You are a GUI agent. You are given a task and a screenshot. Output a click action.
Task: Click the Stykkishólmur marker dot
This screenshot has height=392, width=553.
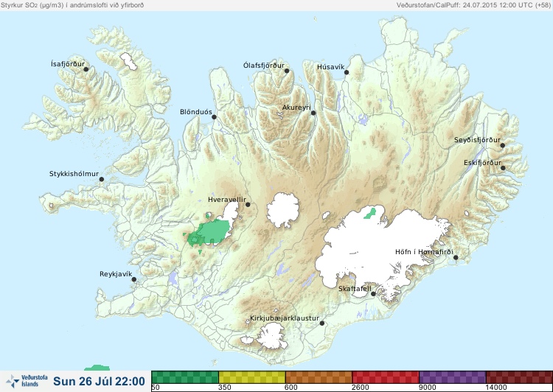tap(102, 180)
